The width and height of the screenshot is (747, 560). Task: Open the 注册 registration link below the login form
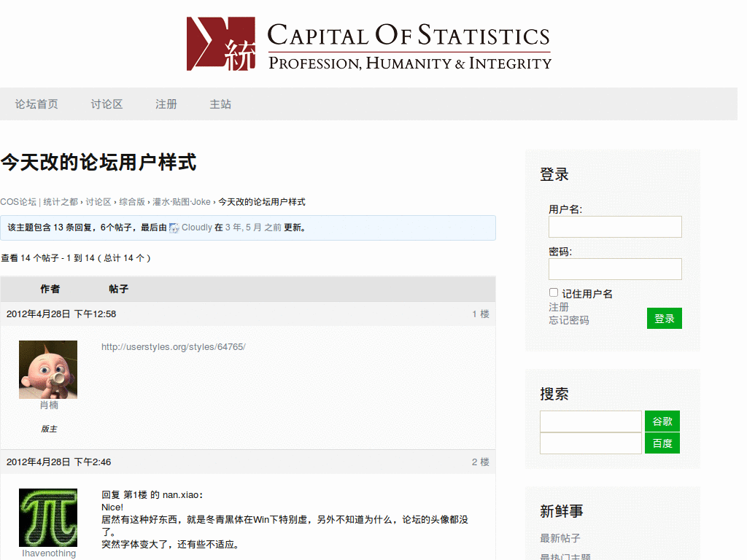click(x=559, y=307)
